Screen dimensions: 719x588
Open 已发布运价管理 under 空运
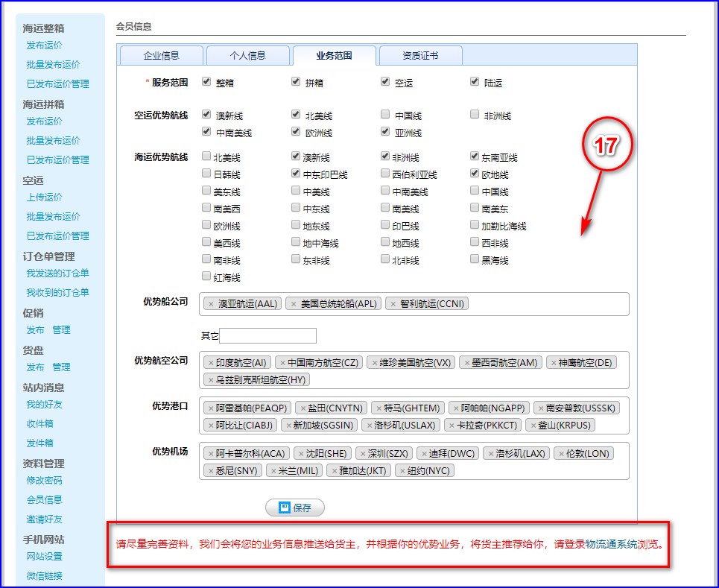coord(58,236)
